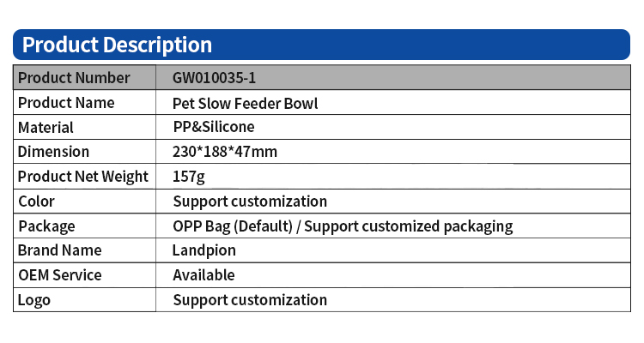Select the OEM Service label
This screenshot has height=343, width=644.
(60, 275)
